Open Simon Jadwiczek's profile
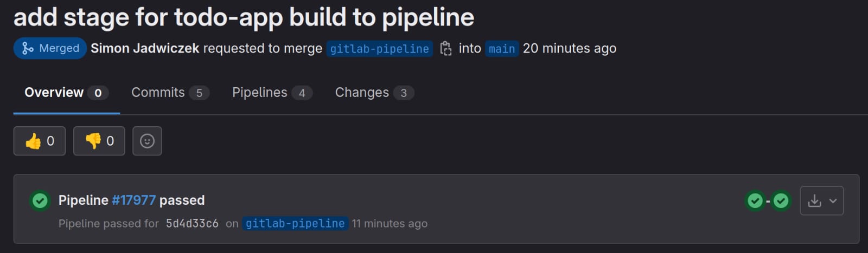 click(x=145, y=48)
